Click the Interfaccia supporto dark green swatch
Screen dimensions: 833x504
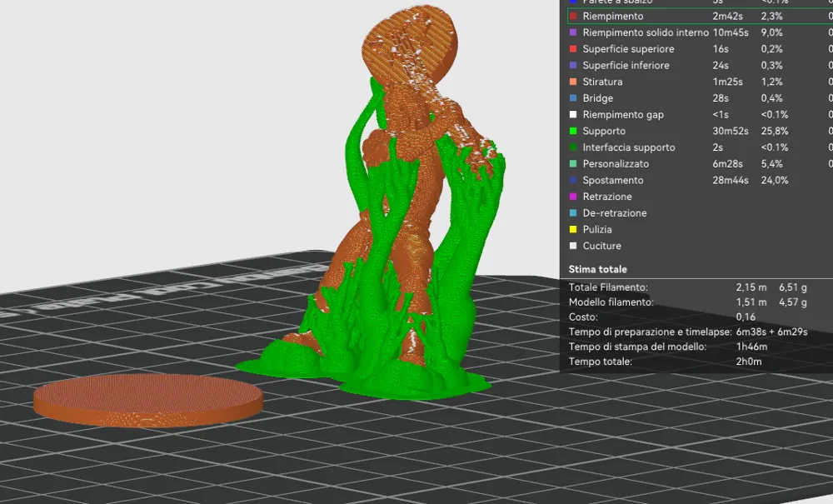[573, 147]
